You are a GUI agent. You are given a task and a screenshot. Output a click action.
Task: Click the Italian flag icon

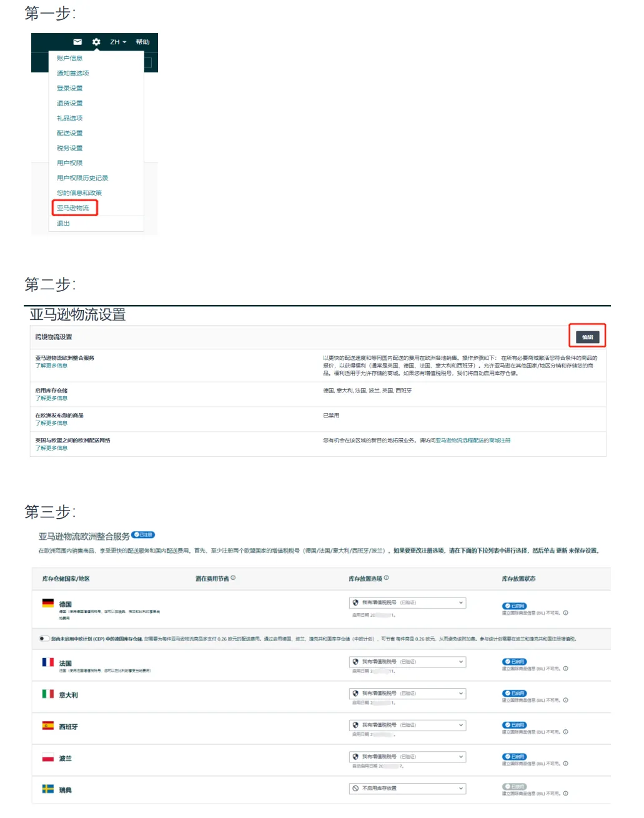pos(48,694)
